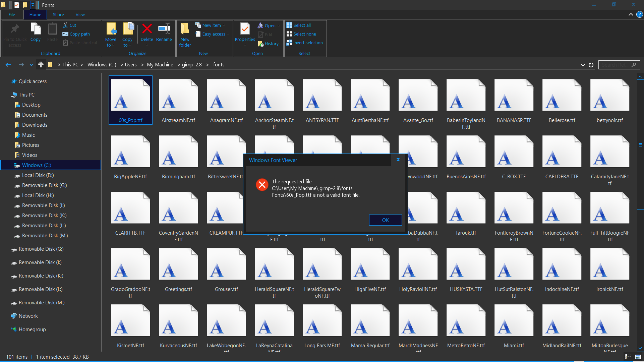Image resolution: width=644 pixels, height=362 pixels.
Task: Click the Search fonts input field
Action: click(x=619, y=65)
